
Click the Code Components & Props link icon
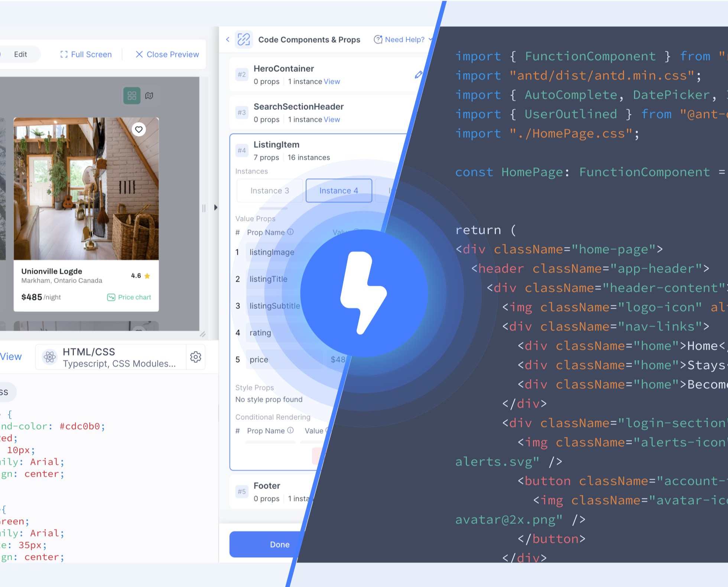click(x=243, y=39)
